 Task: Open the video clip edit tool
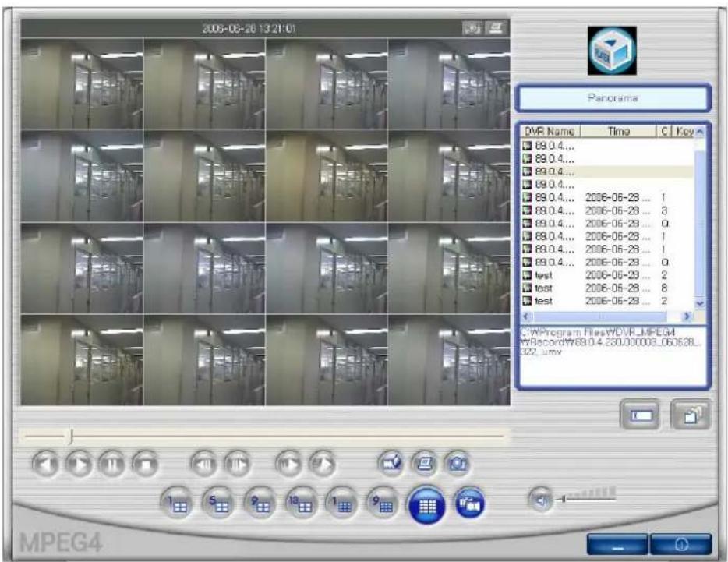point(391,464)
